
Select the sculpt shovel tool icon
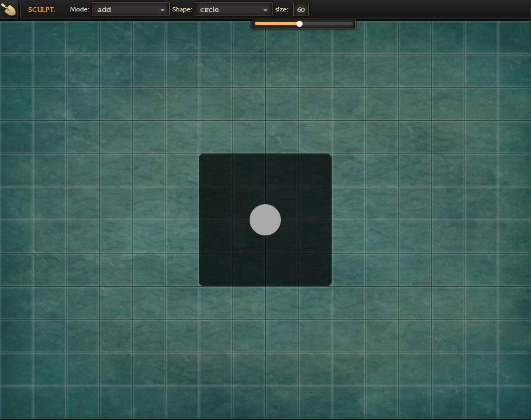(8, 9)
